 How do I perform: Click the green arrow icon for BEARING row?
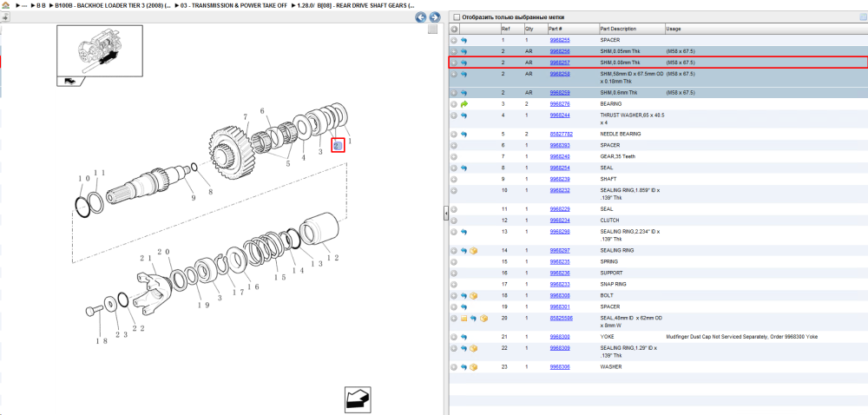pos(464,104)
